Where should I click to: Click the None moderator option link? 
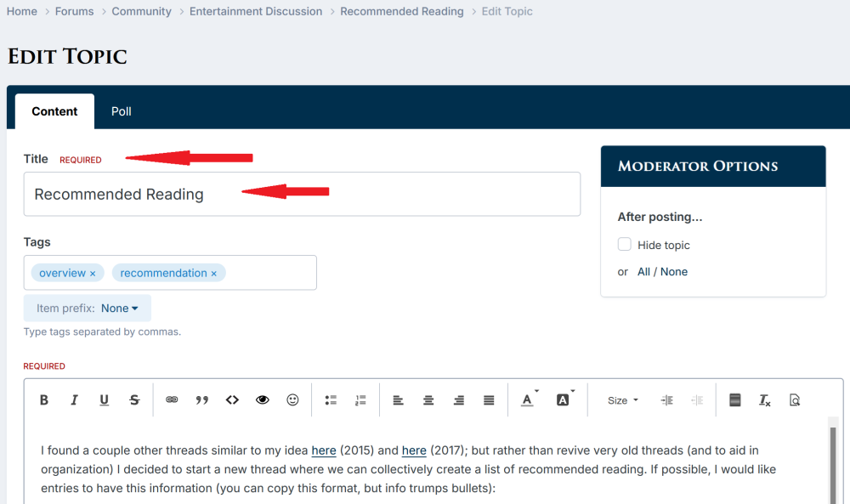(674, 272)
